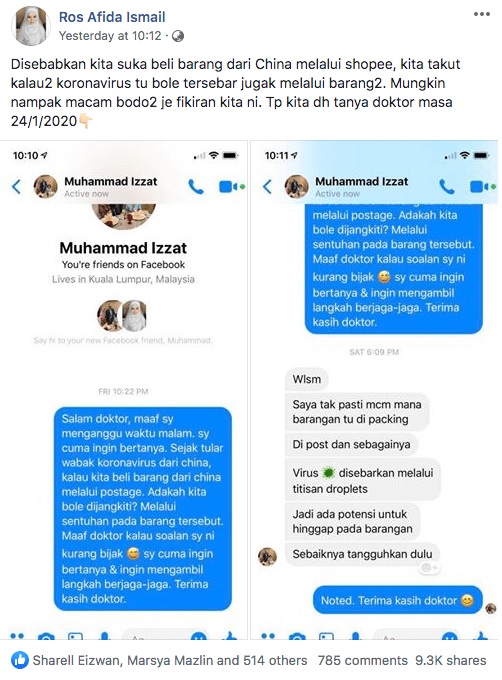Screen dimensions: 502x680
Task: Start voice call in right chat
Action: [x=447, y=186]
